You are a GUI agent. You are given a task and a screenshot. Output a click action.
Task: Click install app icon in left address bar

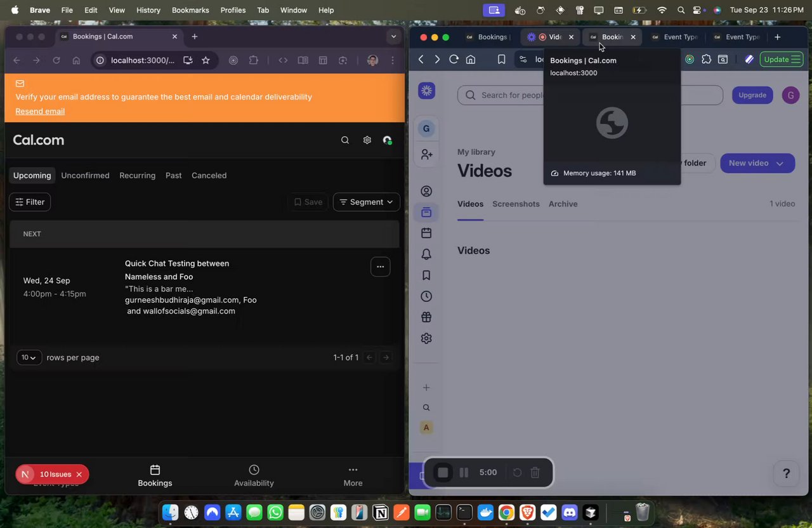188,60
